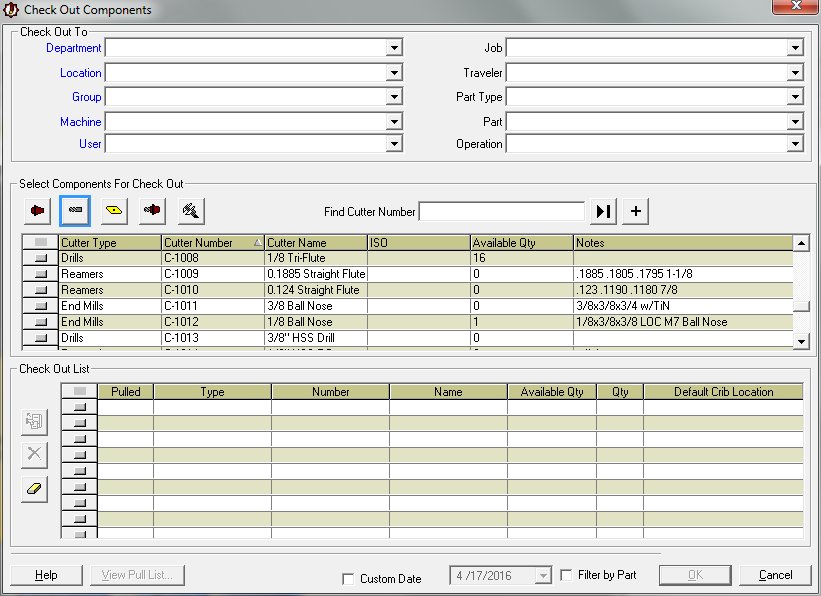Open the Part Type dropdown
Image resolution: width=821 pixels, height=596 pixels.
tap(795, 96)
